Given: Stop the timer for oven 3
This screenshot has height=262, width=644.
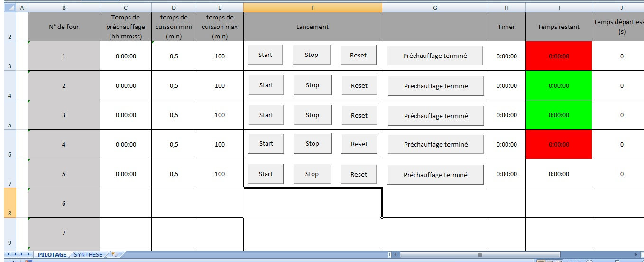Looking at the screenshot, I should point(312,115).
